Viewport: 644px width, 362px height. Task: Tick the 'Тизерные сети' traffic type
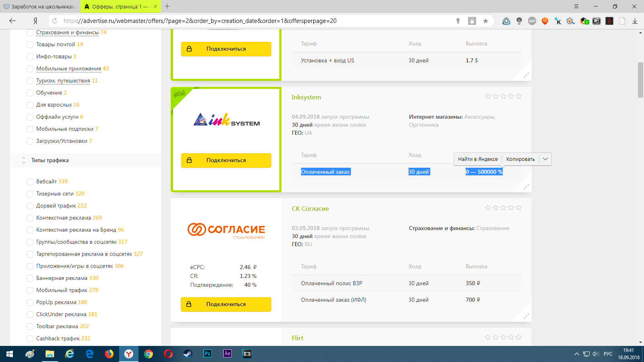[x=30, y=194]
